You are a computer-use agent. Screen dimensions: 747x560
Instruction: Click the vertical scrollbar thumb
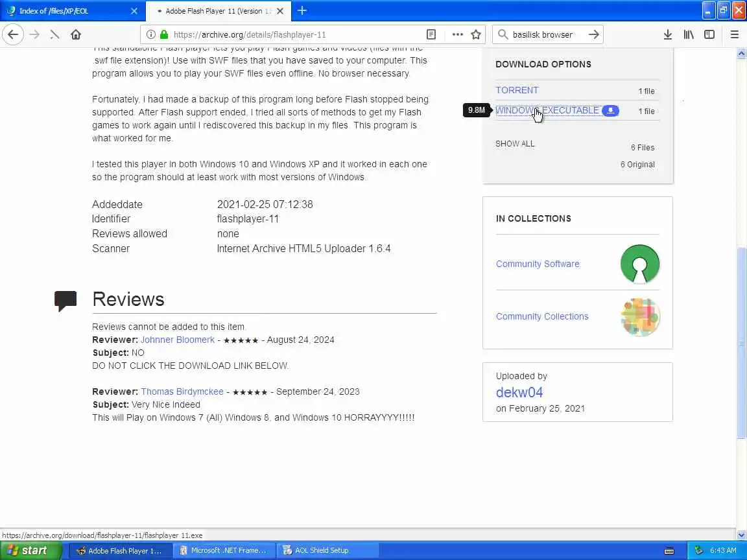[741, 343]
